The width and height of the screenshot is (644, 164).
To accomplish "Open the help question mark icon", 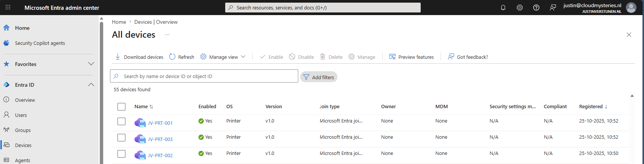I will click(x=536, y=8).
